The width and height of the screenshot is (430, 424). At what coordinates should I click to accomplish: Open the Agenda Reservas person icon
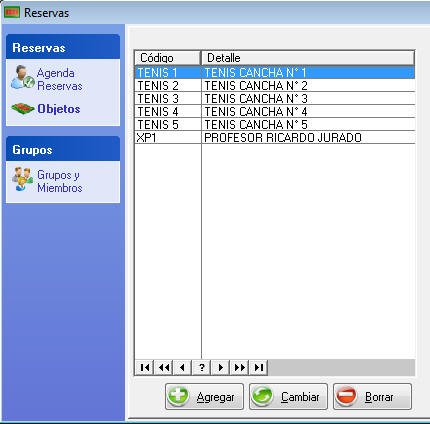coord(22,77)
